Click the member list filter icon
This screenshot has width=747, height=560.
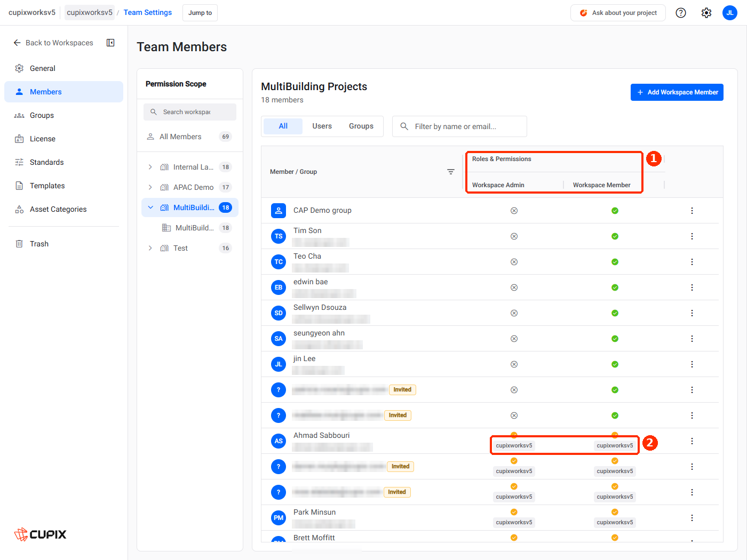(x=451, y=172)
